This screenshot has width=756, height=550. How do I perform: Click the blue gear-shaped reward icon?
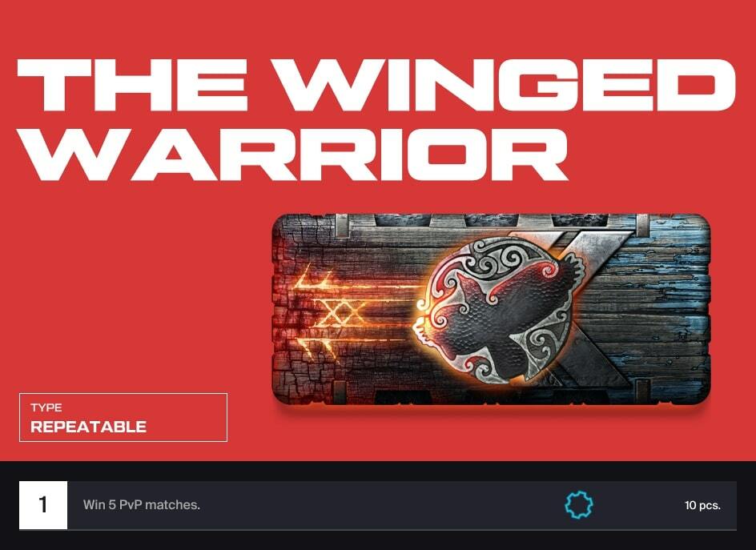[x=578, y=504]
